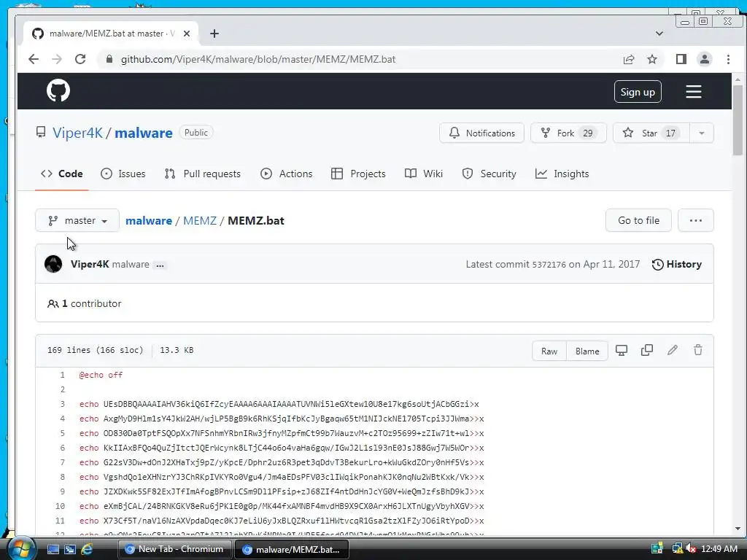Screen dimensions: 747x560
Task: Open file with GitHub Desktop icon
Action: pos(622,351)
